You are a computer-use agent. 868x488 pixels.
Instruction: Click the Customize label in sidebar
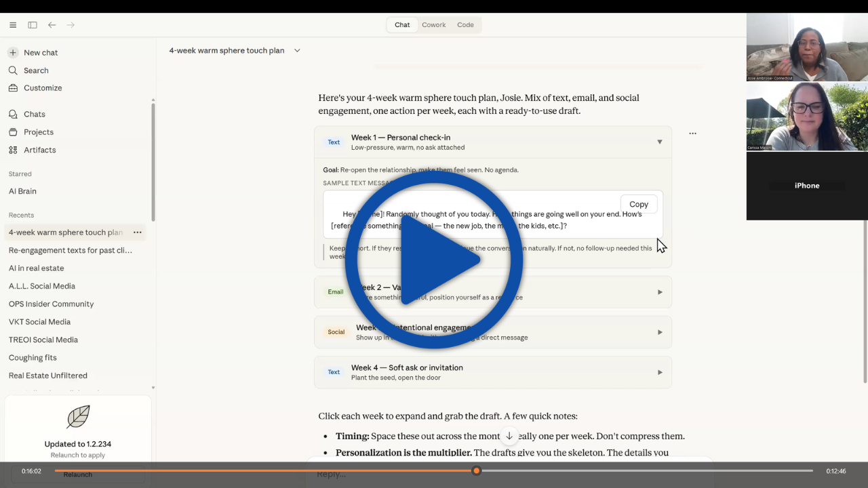point(43,88)
